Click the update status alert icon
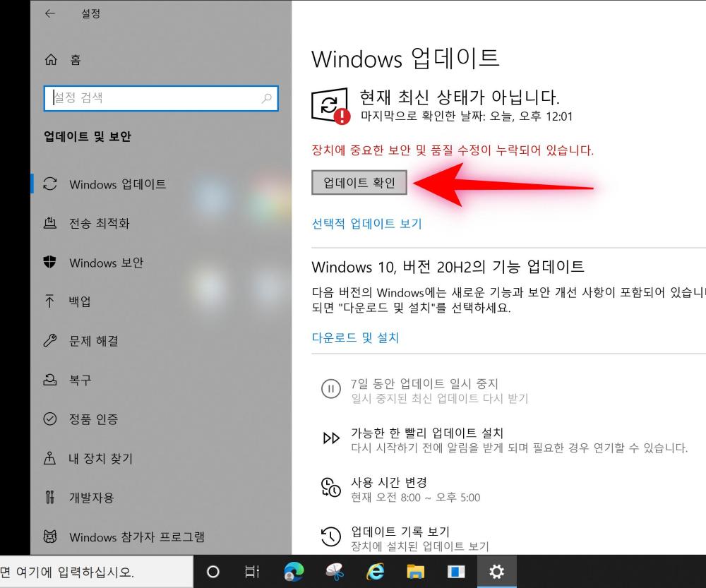The image size is (706, 588). click(x=330, y=106)
